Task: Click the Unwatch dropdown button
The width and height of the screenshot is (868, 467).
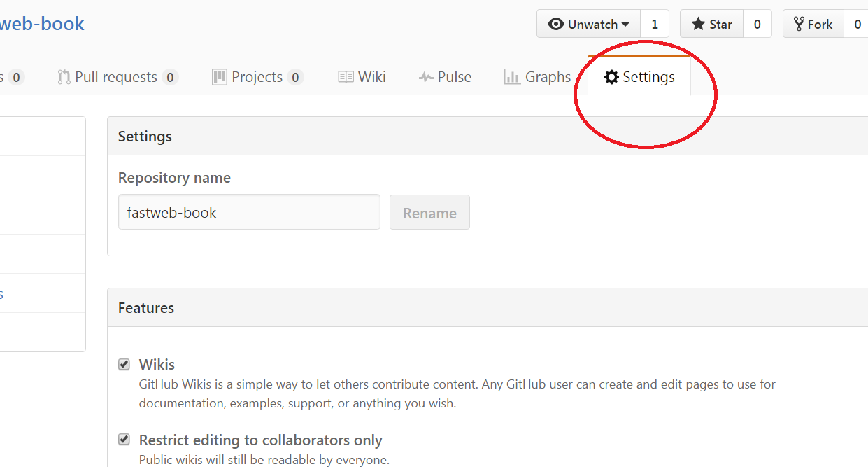Action: tap(589, 24)
